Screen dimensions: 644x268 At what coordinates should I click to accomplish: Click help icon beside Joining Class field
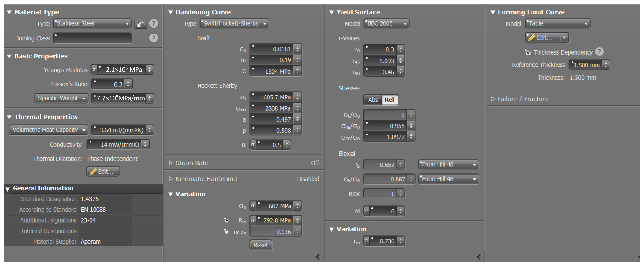point(154,38)
